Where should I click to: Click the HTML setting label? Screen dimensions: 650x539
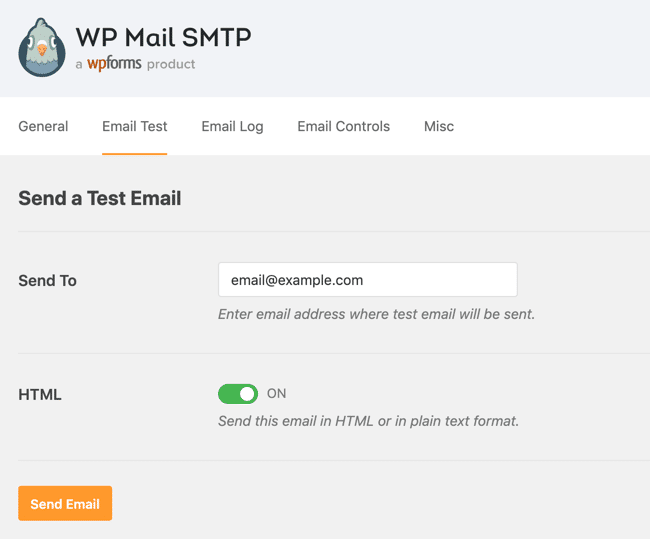pos(40,394)
